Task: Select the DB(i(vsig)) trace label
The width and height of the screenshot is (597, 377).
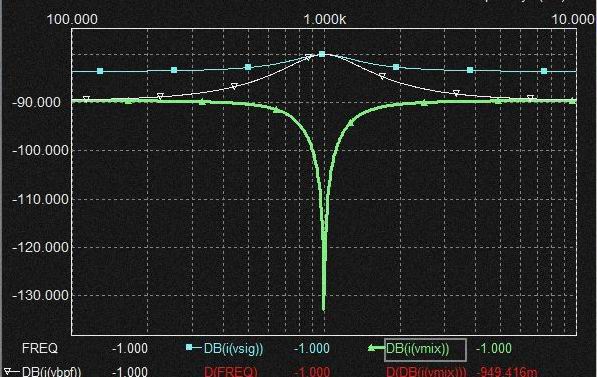Action: pyautogui.click(x=233, y=349)
